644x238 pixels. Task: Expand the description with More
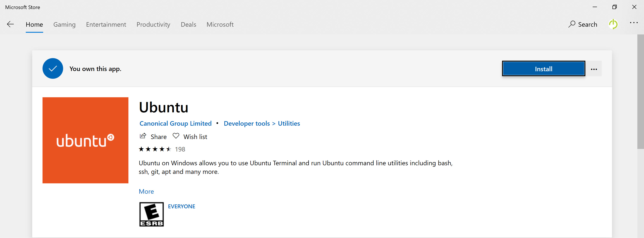click(x=146, y=191)
